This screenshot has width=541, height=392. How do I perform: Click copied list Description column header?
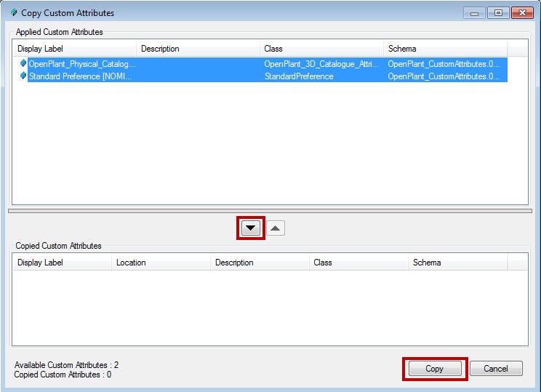pos(260,263)
